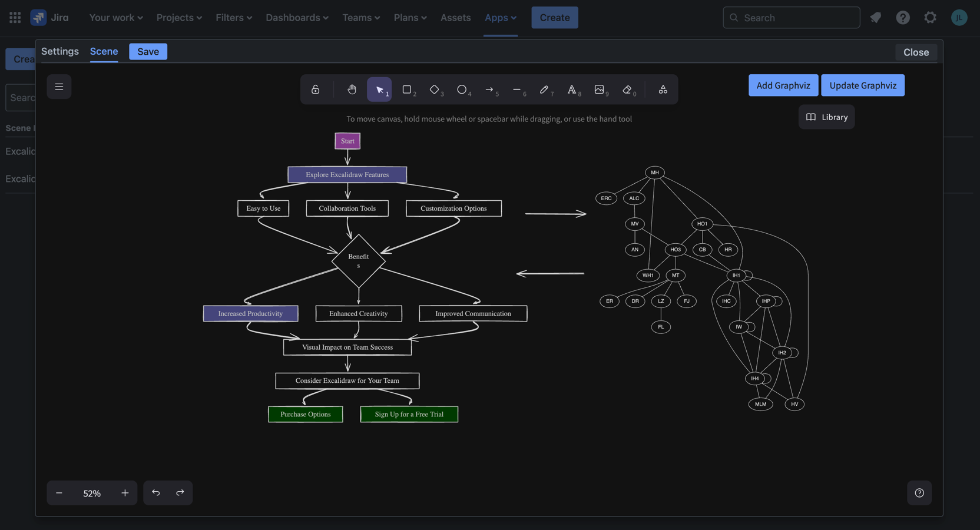The image size is (980, 530).
Task: Switch to the Settings tab
Action: [60, 51]
